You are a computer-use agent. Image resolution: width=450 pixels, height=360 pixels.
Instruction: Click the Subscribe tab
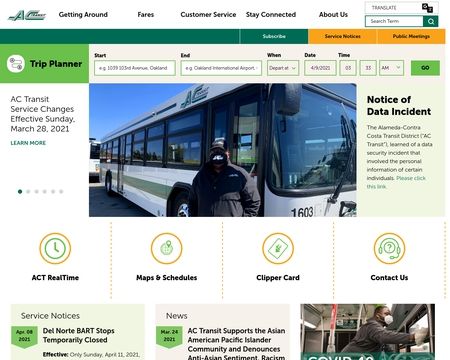(x=274, y=36)
